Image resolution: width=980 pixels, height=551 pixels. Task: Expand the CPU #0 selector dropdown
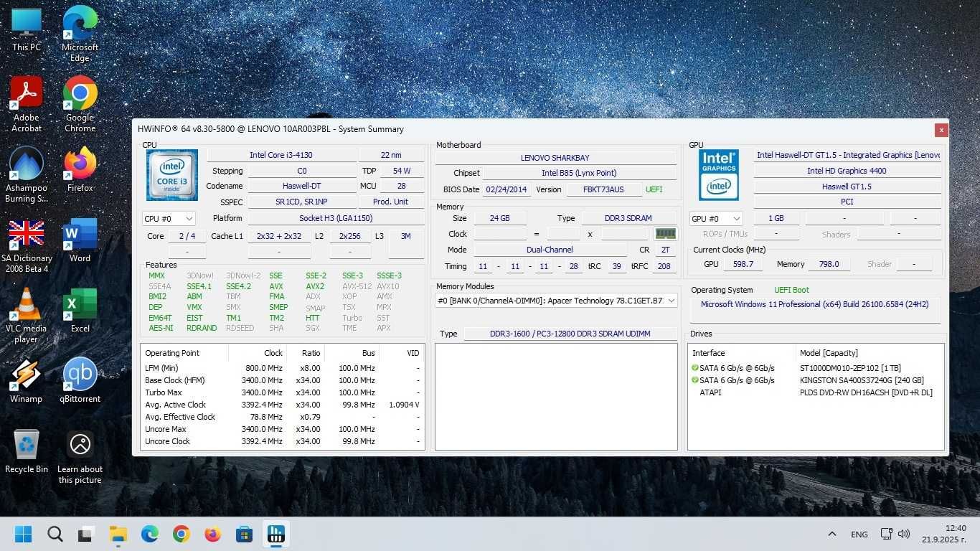point(169,218)
